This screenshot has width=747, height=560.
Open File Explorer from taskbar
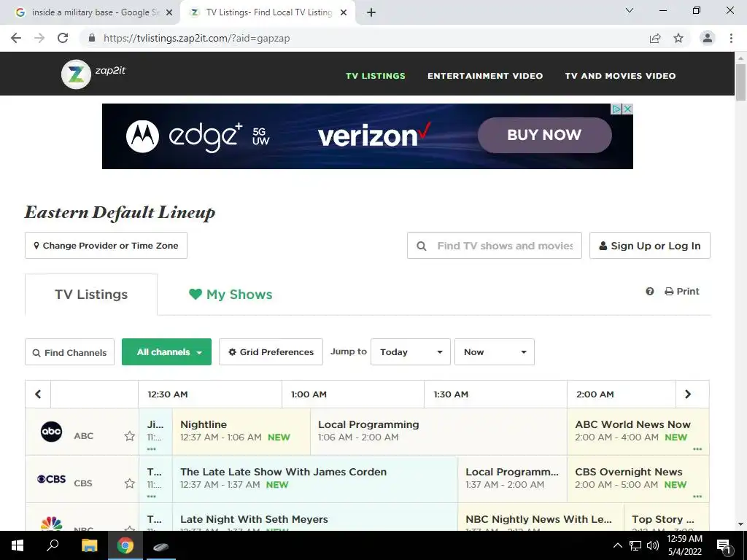[x=89, y=545]
